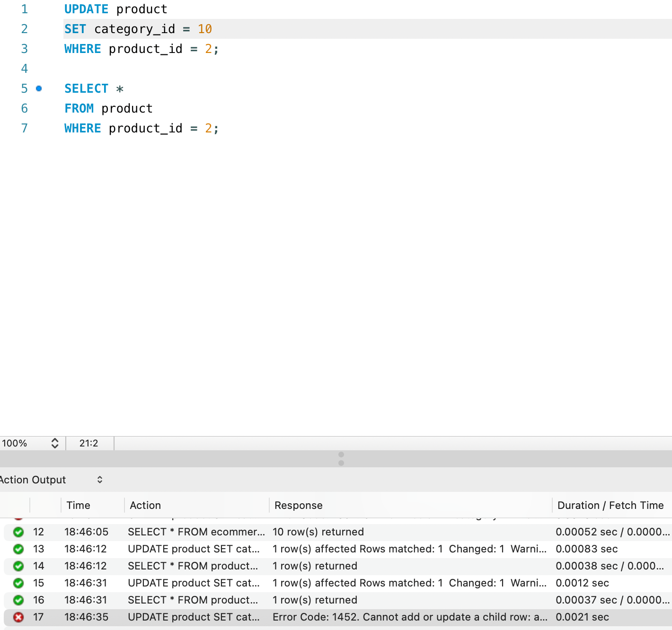Click the red error icon on row 17
Image resolution: width=672 pixels, height=630 pixels.
coord(18,617)
